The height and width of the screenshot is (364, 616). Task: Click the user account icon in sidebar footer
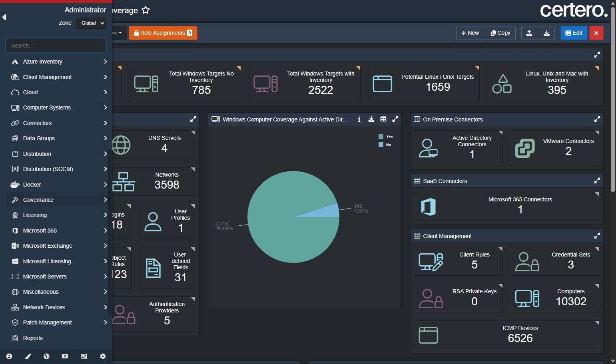coord(9,356)
